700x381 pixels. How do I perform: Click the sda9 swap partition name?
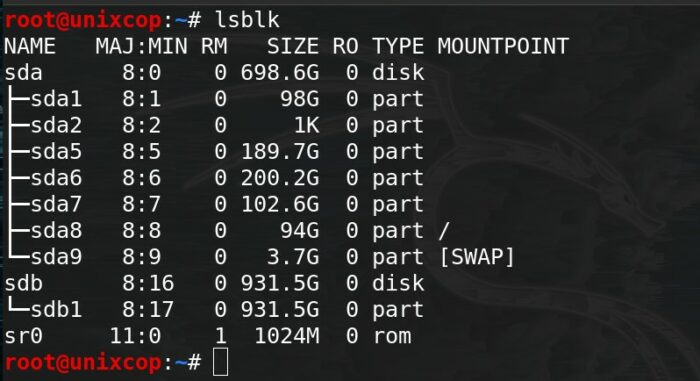[56, 257]
